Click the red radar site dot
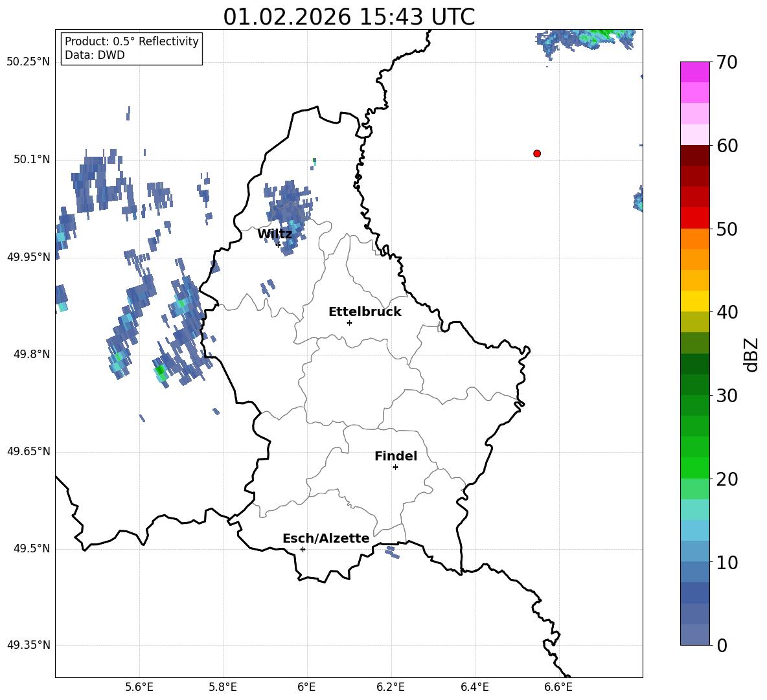 [536, 153]
